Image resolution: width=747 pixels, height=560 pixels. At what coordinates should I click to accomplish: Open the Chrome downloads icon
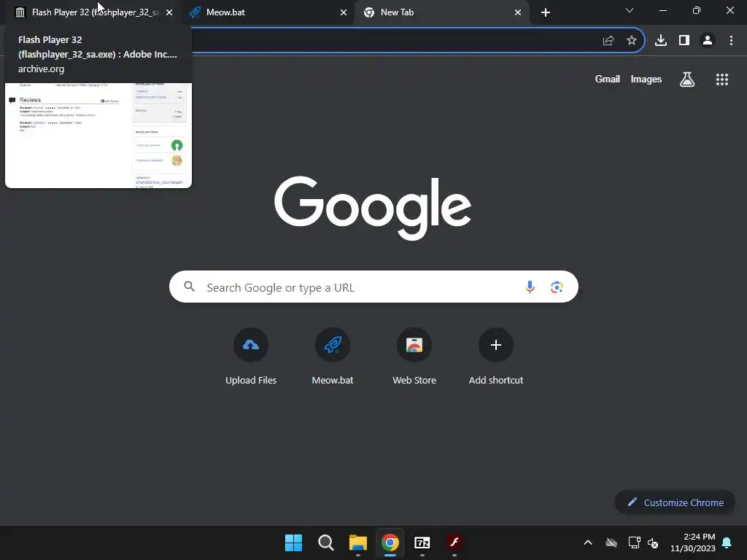[661, 41]
